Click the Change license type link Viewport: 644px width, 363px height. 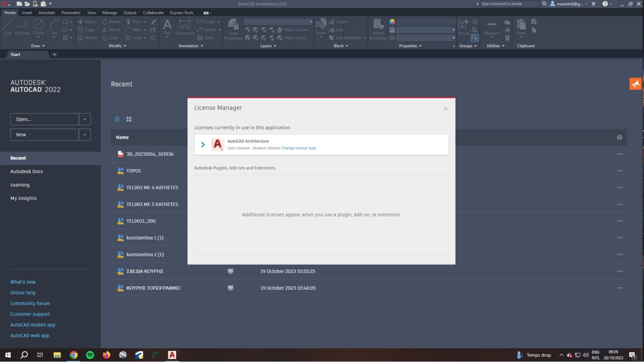coord(298,148)
